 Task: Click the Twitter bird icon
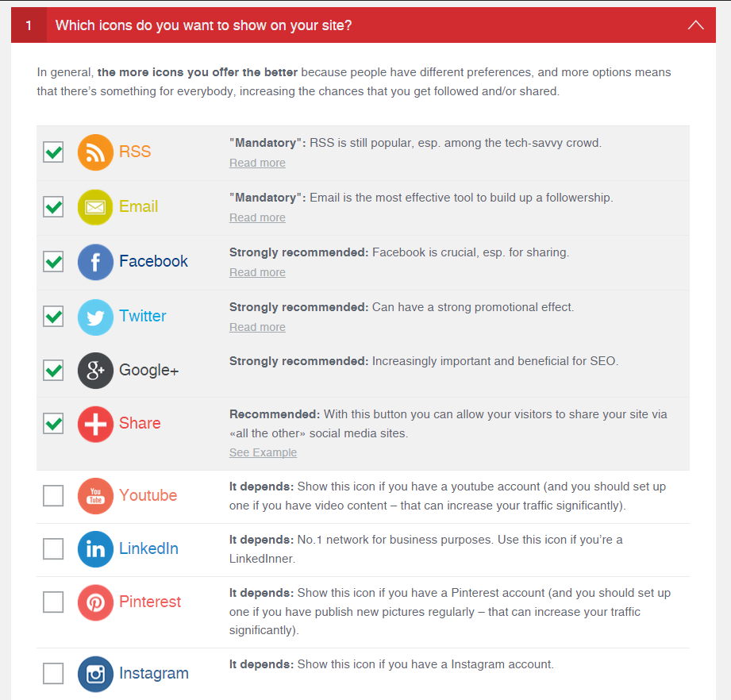[94, 316]
